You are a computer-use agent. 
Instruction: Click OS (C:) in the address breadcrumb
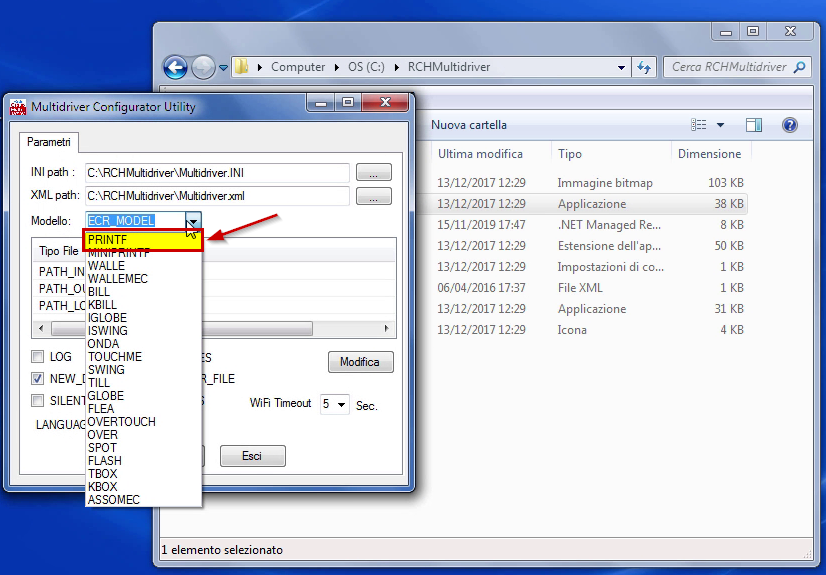point(366,67)
